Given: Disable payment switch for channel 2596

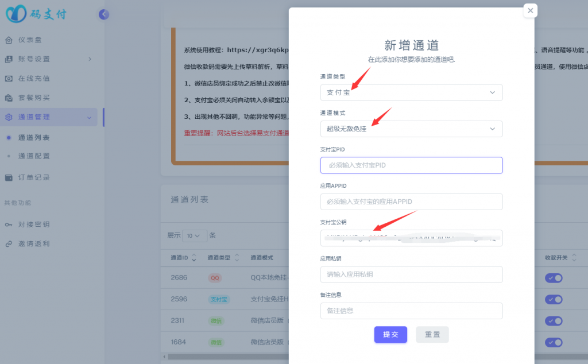Looking at the screenshot, I should click(x=554, y=299).
